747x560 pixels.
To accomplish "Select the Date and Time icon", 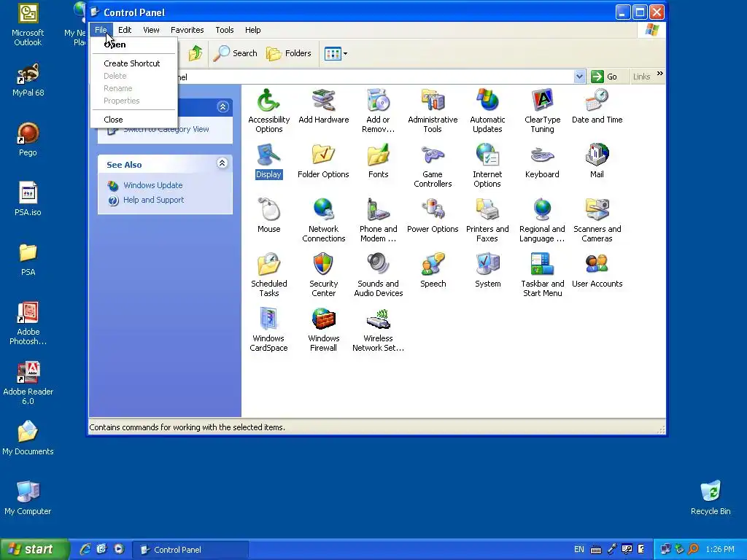I will pos(597,106).
